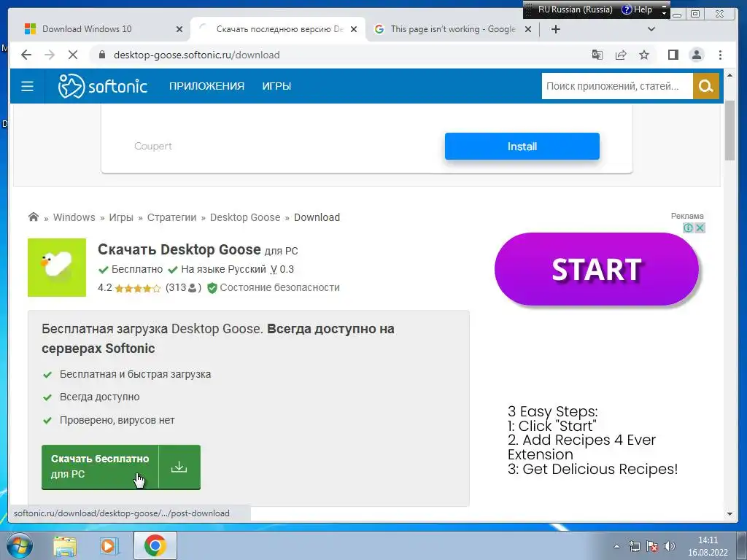
Task: Click the (313) user reviews count
Action: (183, 287)
